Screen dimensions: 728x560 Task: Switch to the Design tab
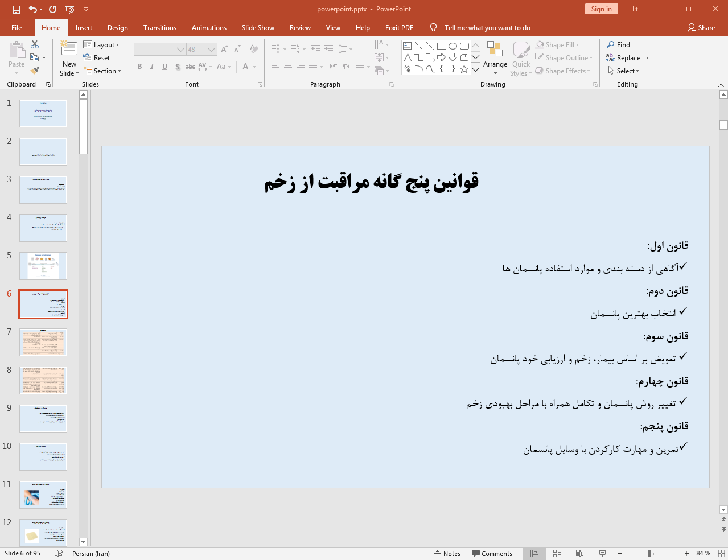pyautogui.click(x=117, y=28)
